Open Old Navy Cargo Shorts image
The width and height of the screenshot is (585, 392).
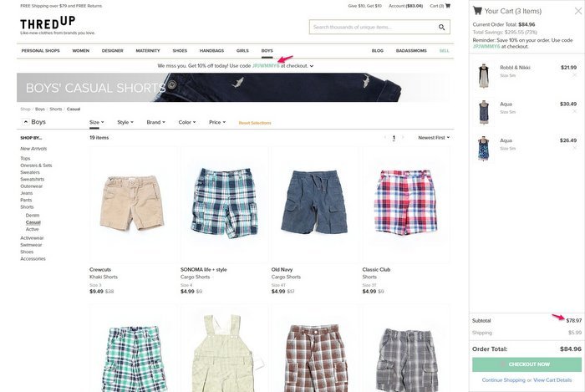point(315,205)
